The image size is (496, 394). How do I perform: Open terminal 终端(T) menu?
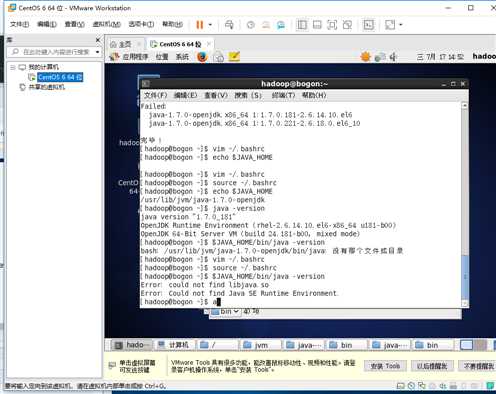283,95
